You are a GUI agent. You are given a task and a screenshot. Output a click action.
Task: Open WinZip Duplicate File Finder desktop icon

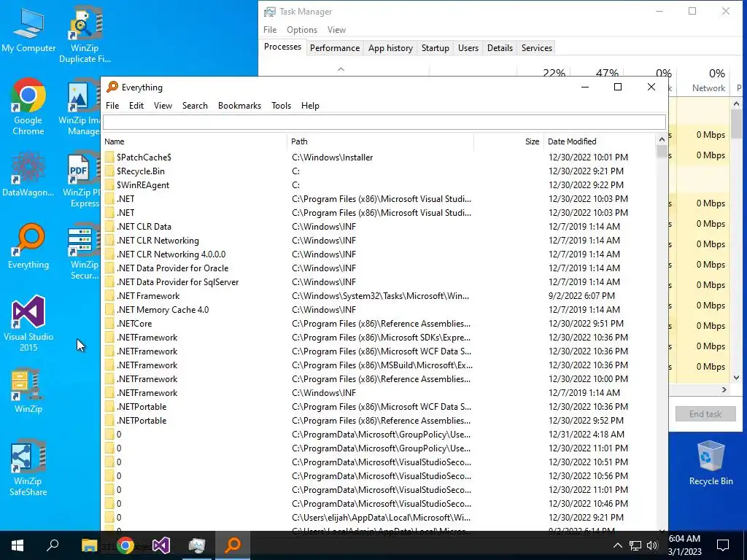(85, 35)
